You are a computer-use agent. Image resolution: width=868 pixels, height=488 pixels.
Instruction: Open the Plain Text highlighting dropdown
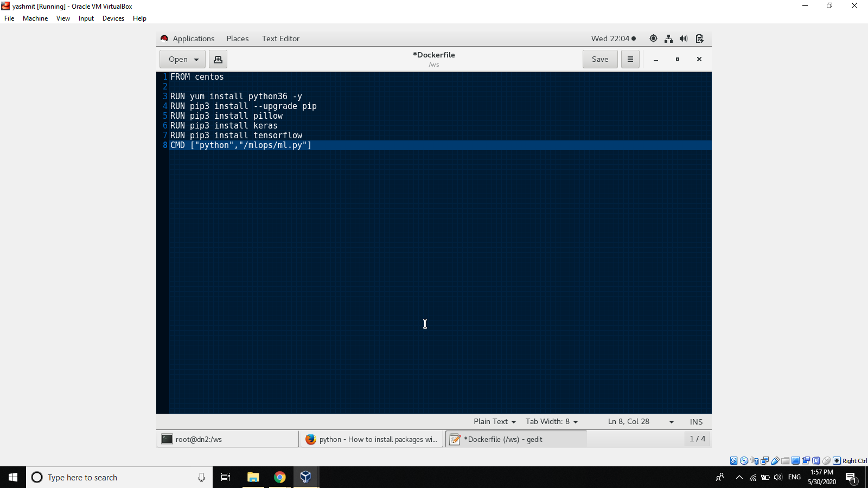coord(493,421)
